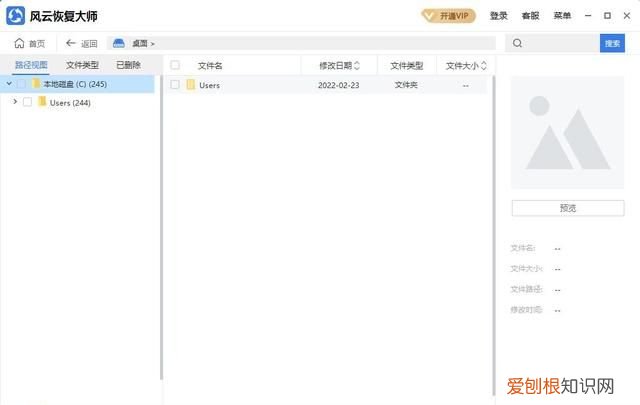
Task: Select Users (244) tree label
Action: pyautogui.click(x=70, y=103)
